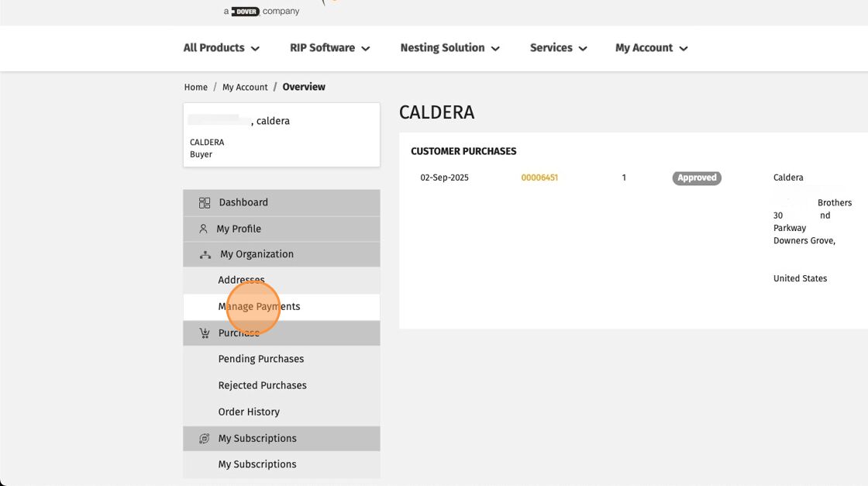Go to My Account breadcrumb link

tap(245, 88)
